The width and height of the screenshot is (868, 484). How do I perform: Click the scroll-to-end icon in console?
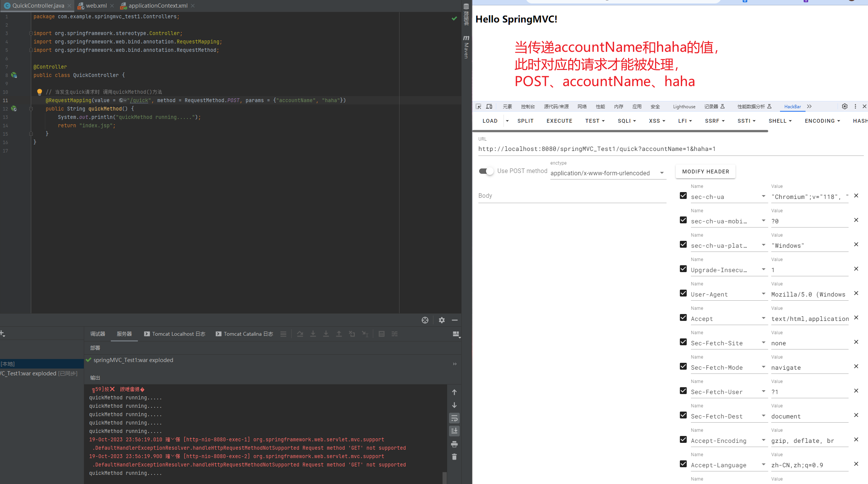coord(454,431)
